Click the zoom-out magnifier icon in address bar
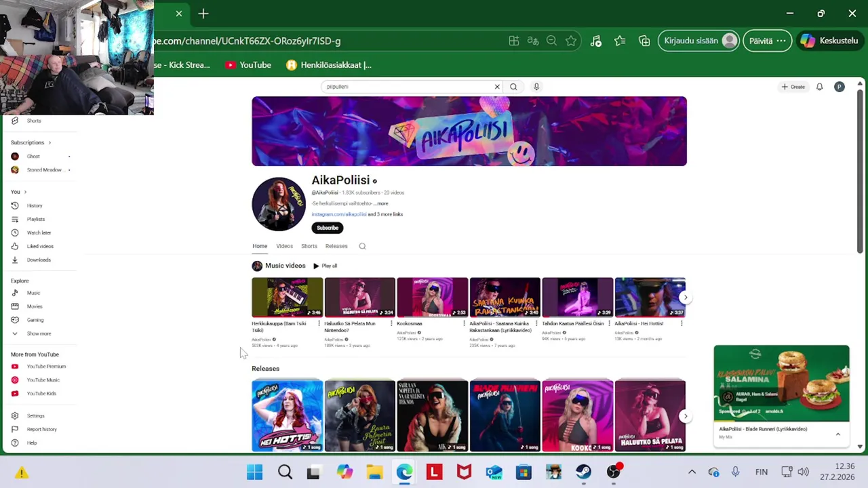The width and height of the screenshot is (868, 488). [x=552, y=41]
